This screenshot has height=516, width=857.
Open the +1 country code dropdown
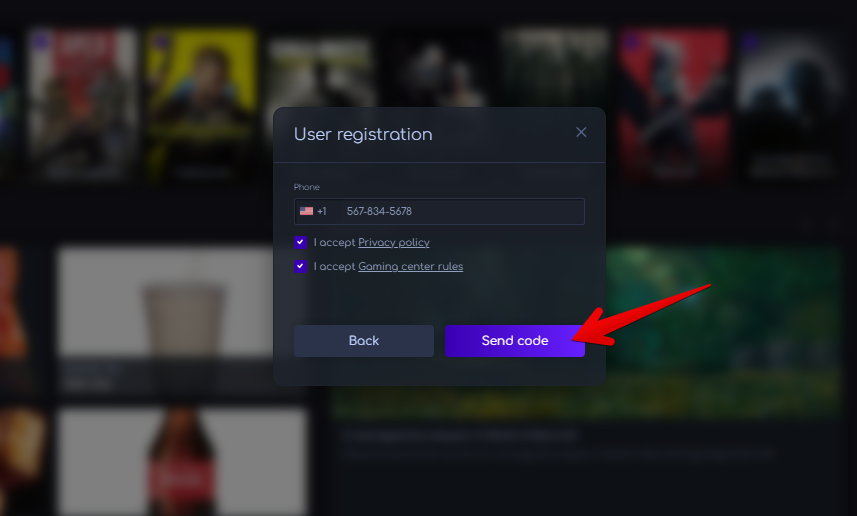coord(322,212)
